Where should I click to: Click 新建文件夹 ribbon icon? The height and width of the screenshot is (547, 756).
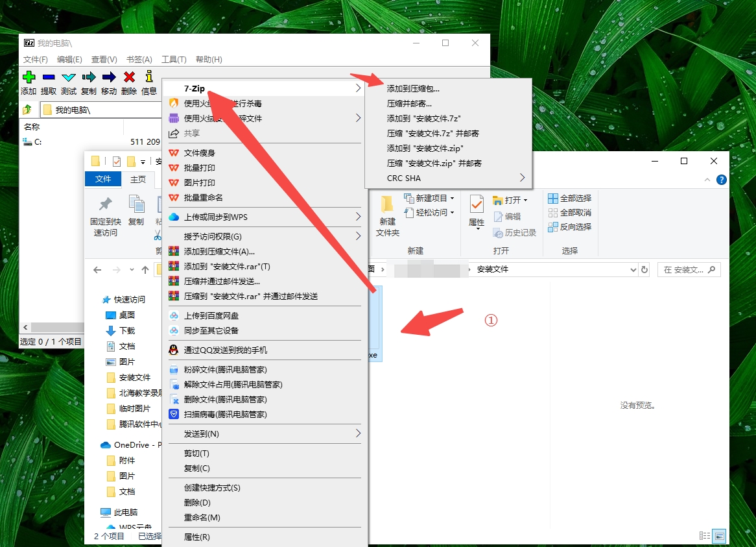click(x=387, y=204)
